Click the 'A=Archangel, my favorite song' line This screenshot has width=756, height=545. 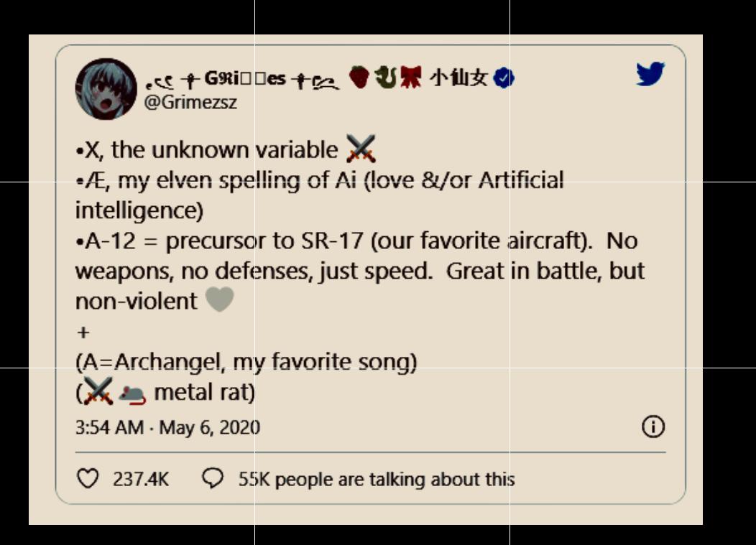[246, 362]
